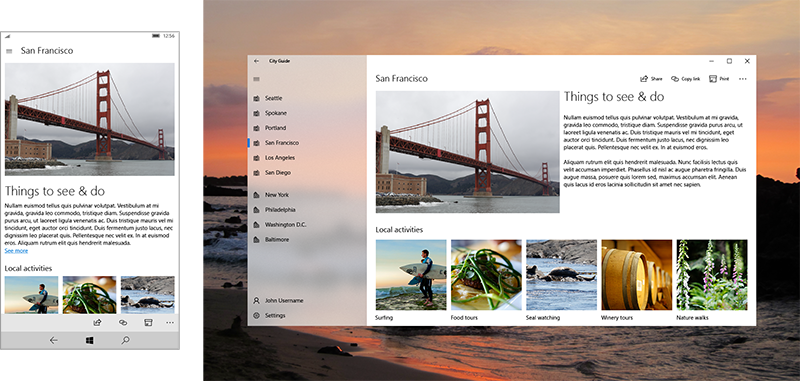Screen dimensions: 800x381
Task: Click the building icon beside San Diego
Action: coord(256,173)
